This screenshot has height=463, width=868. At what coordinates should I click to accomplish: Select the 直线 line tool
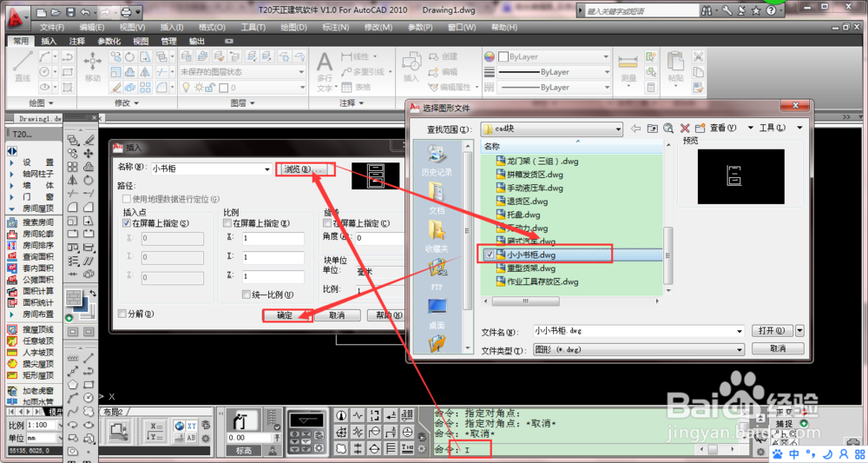pyautogui.click(x=23, y=67)
